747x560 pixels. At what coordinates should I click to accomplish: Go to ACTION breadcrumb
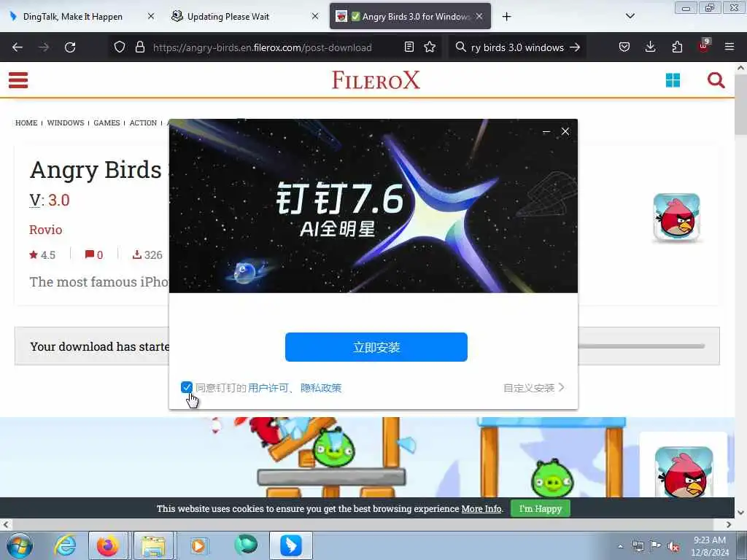[x=143, y=122]
